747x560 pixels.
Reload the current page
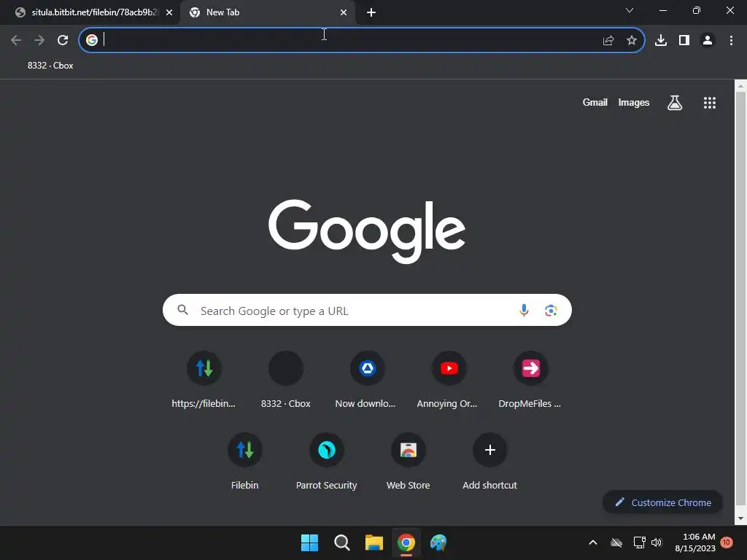coord(63,41)
